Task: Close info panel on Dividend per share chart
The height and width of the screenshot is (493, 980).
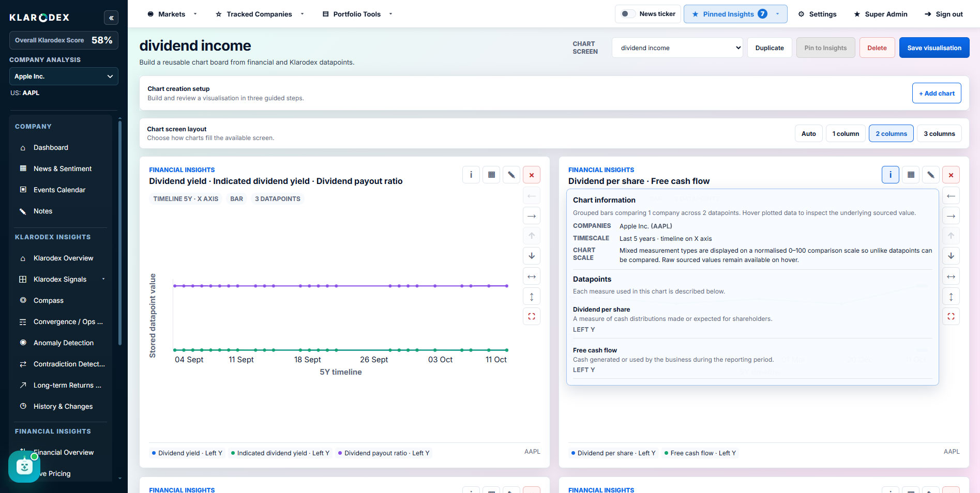Action: click(x=890, y=175)
